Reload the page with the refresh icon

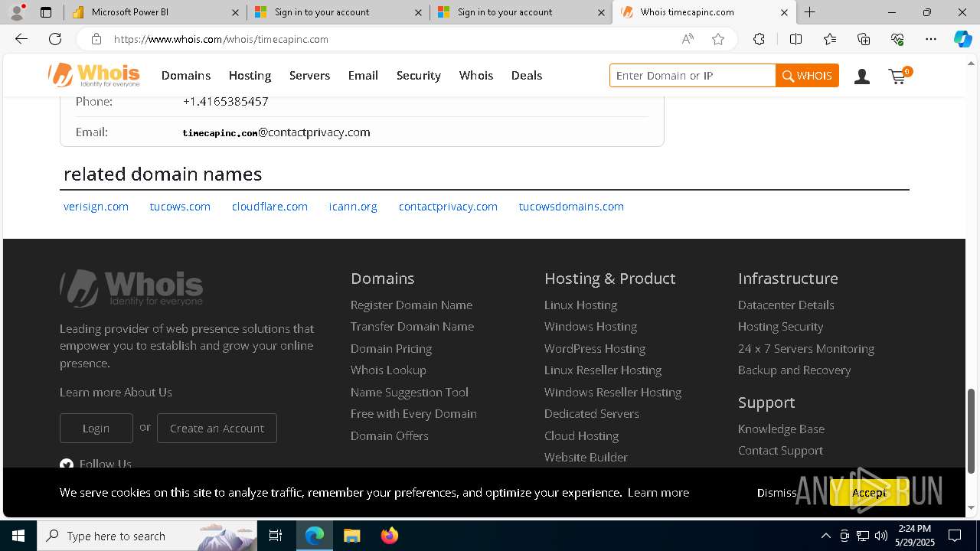(55, 39)
